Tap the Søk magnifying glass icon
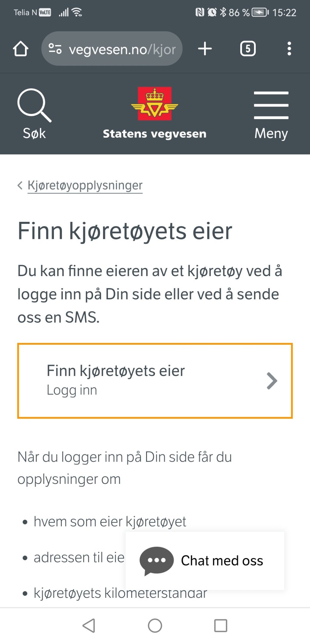Viewport: 310px width, 644px height. coord(34,105)
